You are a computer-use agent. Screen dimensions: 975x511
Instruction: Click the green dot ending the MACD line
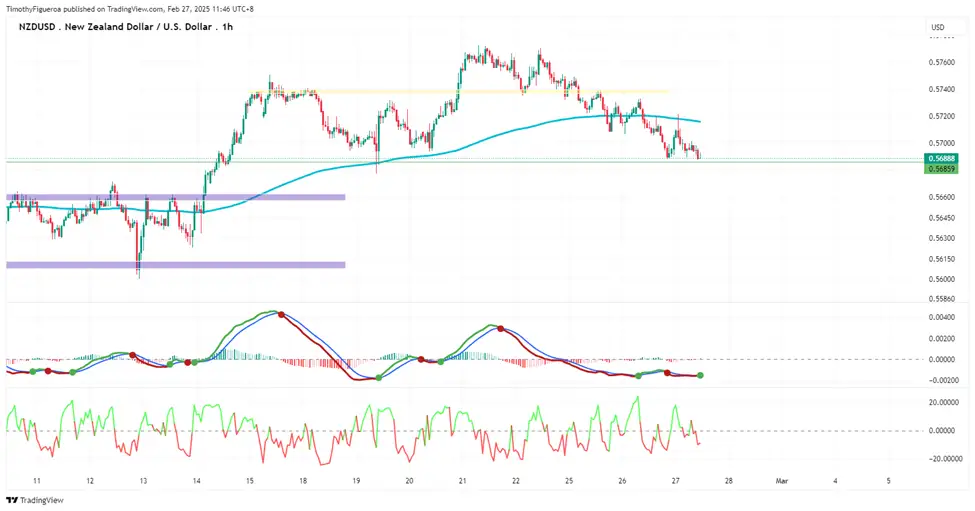[701, 375]
